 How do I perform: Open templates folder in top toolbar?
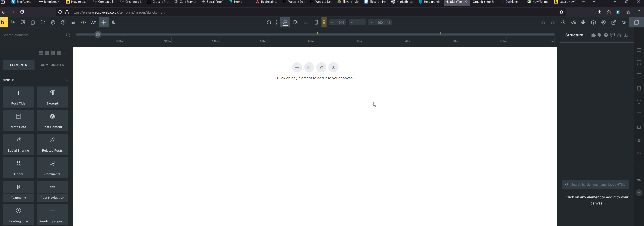pos(43,23)
